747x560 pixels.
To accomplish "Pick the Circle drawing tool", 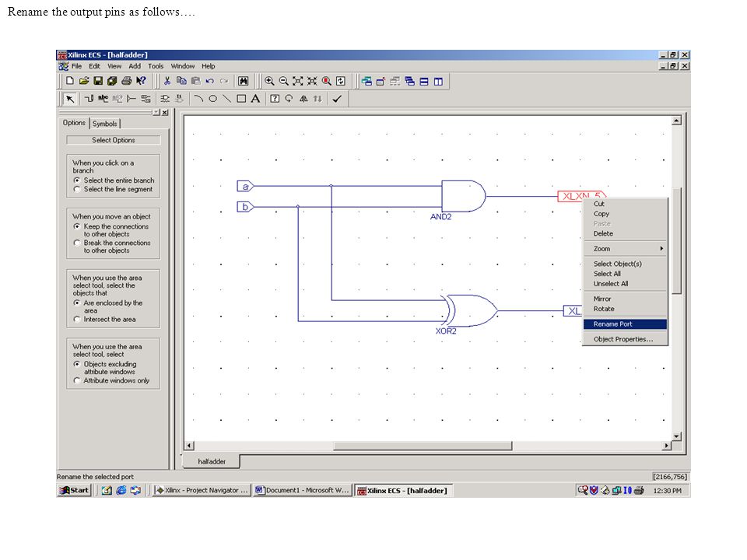I will (x=213, y=99).
